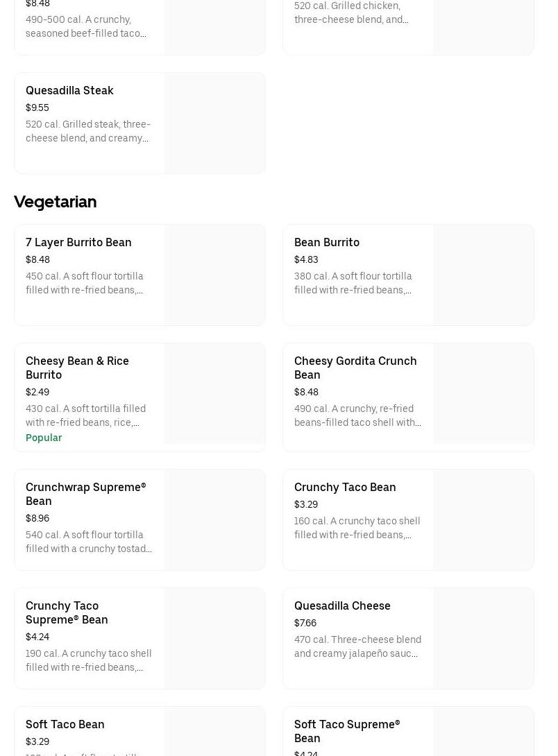
Task: Open the Quesadilla Cheese item
Action: [x=342, y=605]
